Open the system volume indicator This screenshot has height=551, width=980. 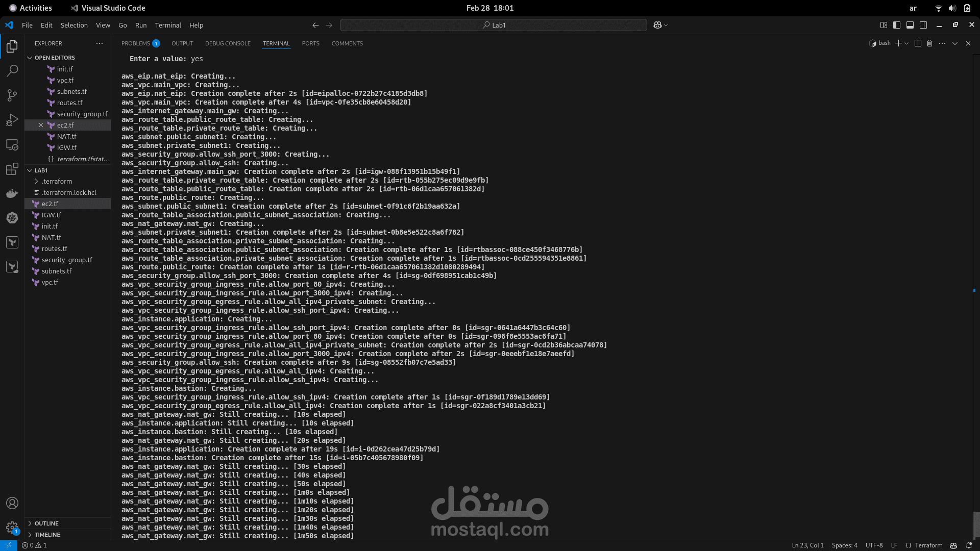[952, 8]
